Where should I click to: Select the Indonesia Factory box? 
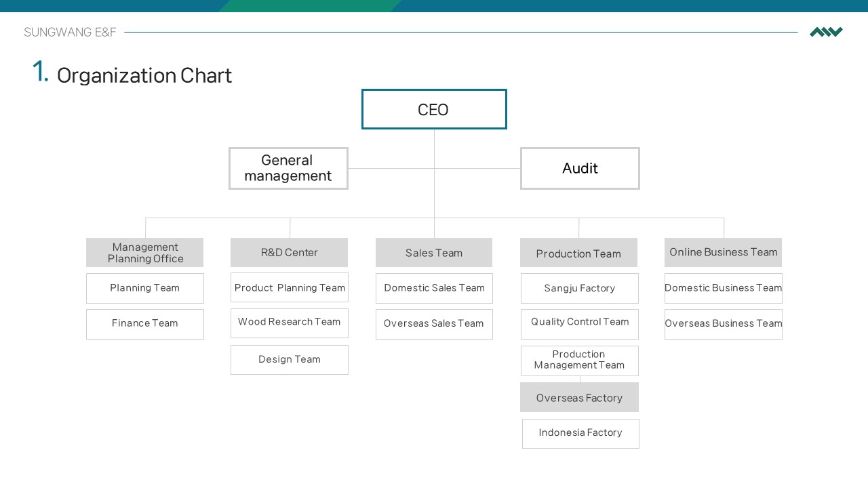point(580,434)
